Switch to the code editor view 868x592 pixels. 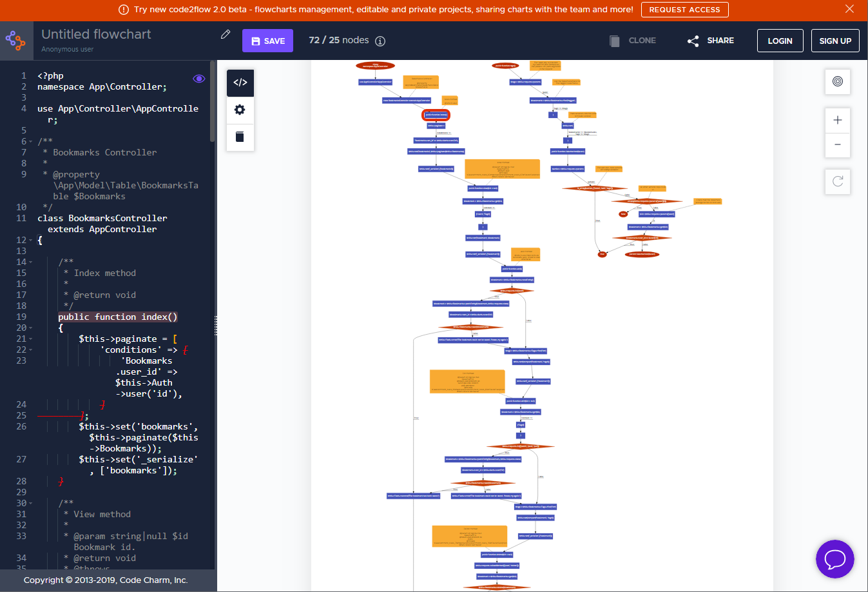click(240, 82)
